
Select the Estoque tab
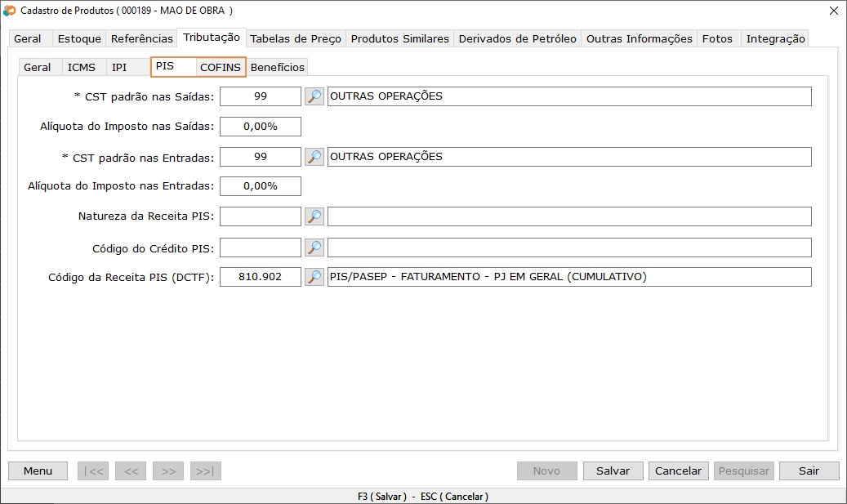coord(79,38)
